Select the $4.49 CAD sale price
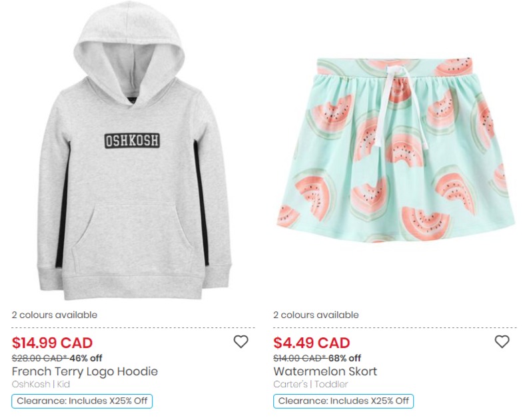523x420 pixels. pyautogui.click(x=312, y=343)
